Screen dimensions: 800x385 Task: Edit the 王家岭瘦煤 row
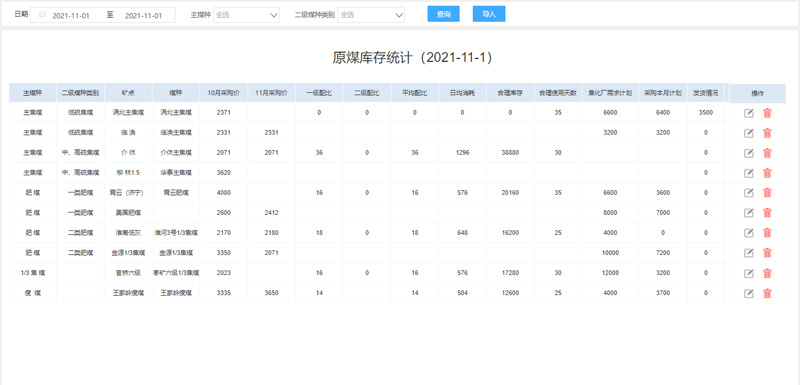coord(748,293)
